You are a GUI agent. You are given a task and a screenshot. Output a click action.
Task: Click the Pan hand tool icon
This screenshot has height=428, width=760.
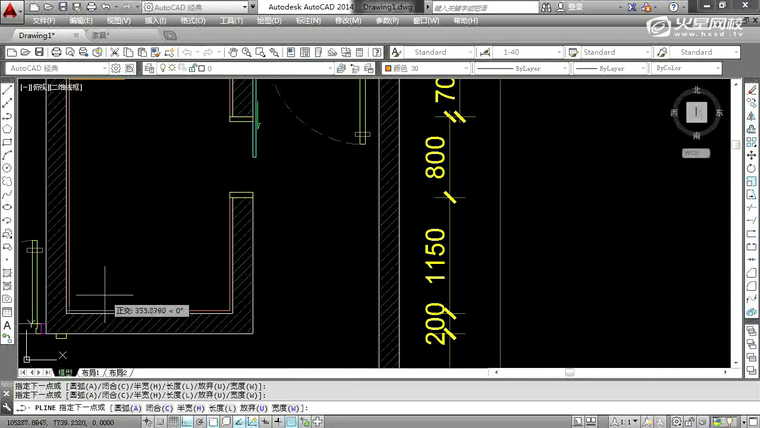tap(232, 52)
